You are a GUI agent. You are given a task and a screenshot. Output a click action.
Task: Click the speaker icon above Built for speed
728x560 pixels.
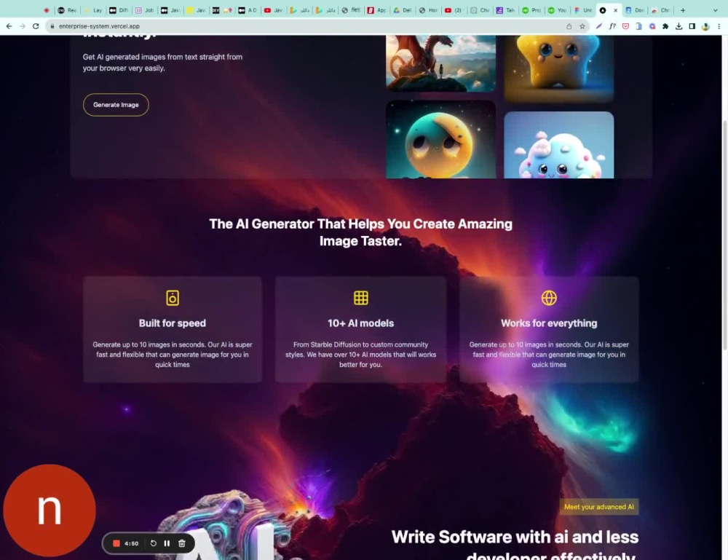click(173, 298)
